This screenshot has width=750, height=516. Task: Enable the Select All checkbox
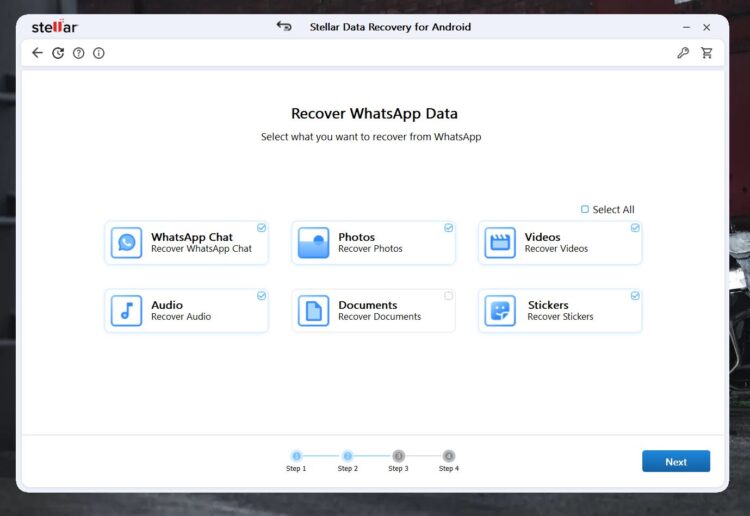click(x=585, y=209)
